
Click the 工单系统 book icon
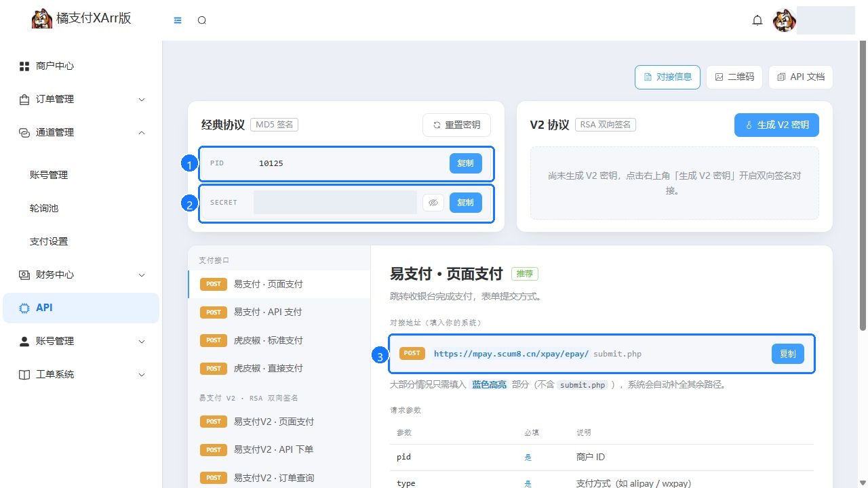pyautogui.click(x=24, y=375)
